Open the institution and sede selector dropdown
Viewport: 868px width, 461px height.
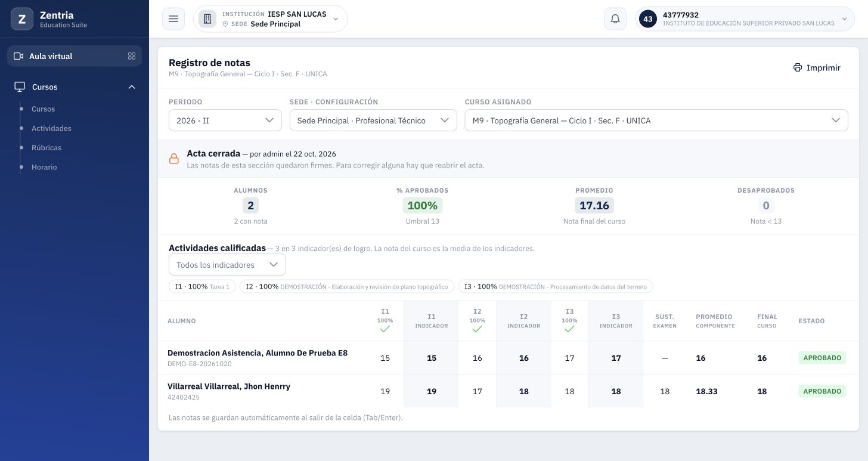pyautogui.click(x=270, y=19)
